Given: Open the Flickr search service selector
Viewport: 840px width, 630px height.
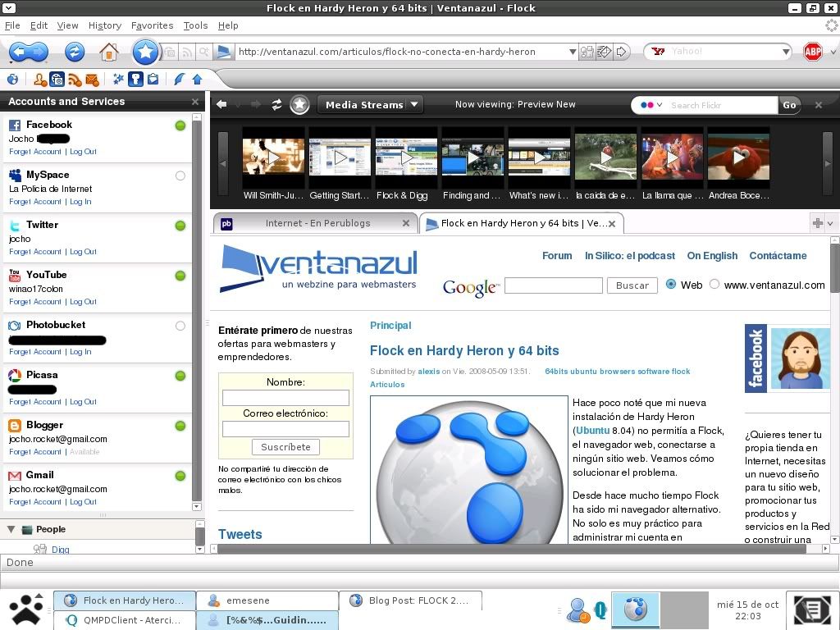Looking at the screenshot, I should (x=651, y=105).
